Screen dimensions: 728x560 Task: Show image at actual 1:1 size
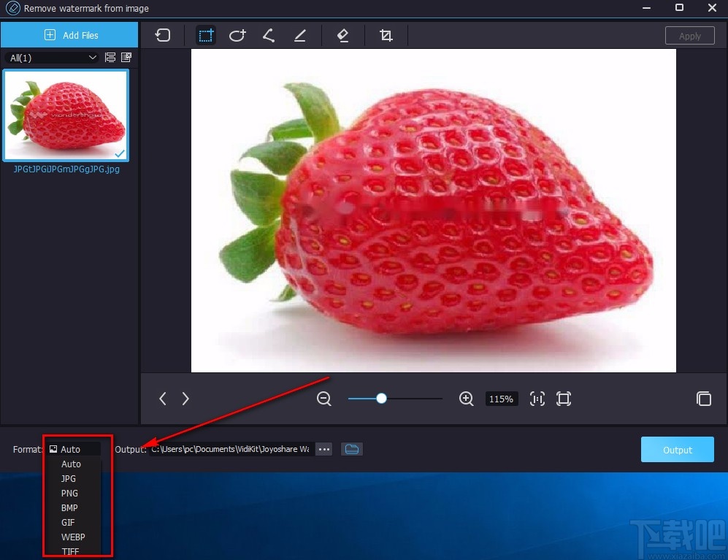coord(537,399)
